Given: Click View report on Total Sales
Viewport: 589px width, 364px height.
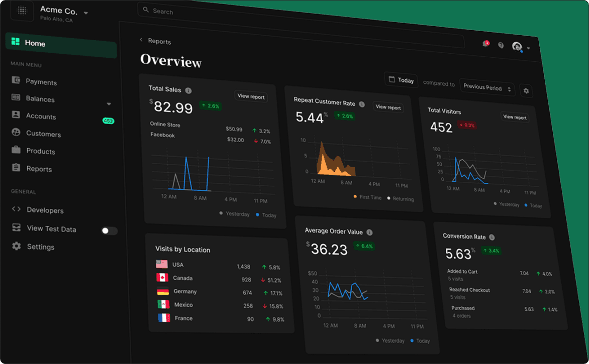Looking at the screenshot, I should click(251, 96).
